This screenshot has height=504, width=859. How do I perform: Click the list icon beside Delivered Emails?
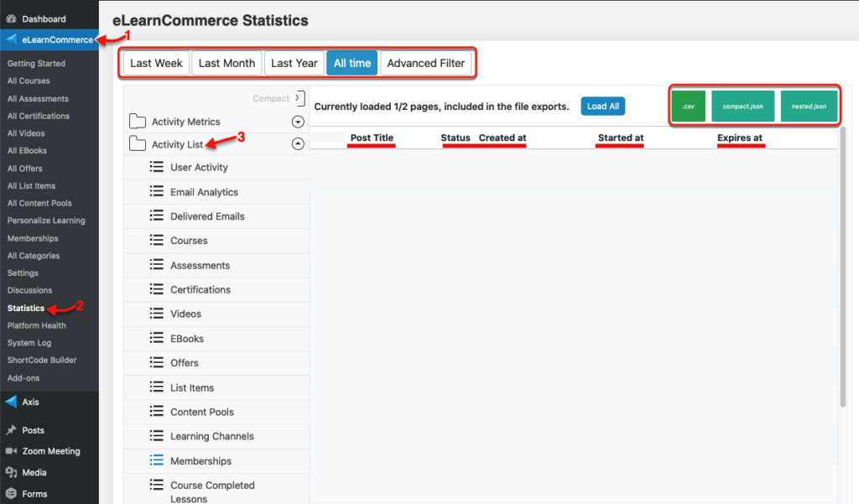click(x=157, y=216)
